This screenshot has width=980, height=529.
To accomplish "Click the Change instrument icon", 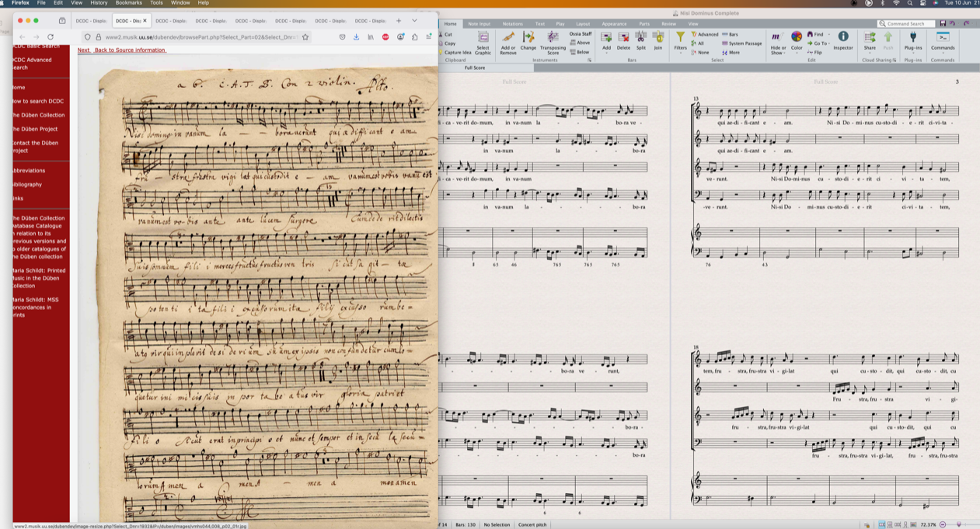I will 528,41.
